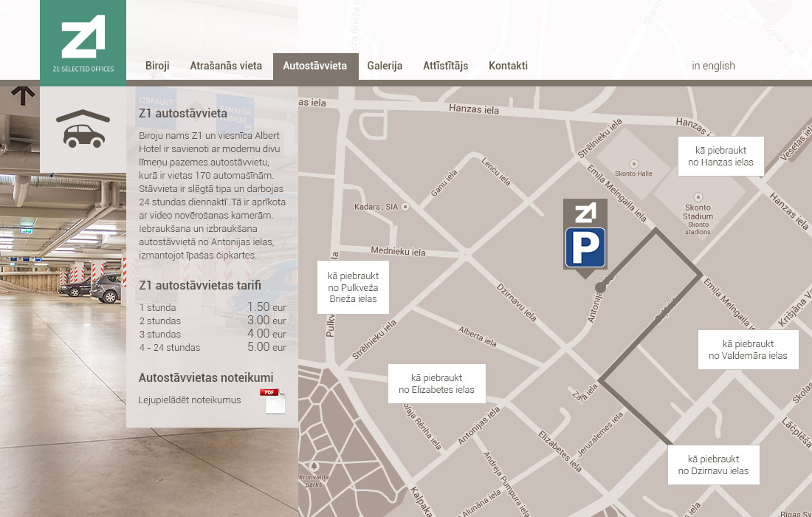Viewport: 812px width, 517px height.
Task: Open the Galerija menu item
Action: click(385, 66)
